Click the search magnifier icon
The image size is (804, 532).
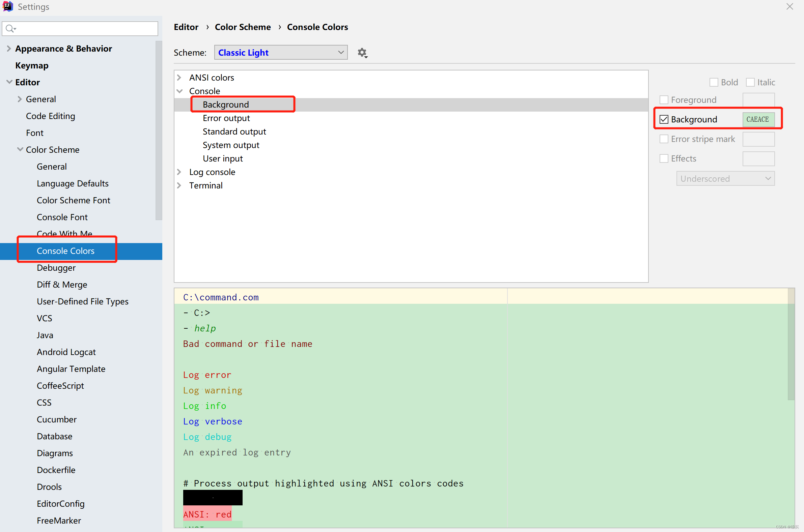[10, 29]
